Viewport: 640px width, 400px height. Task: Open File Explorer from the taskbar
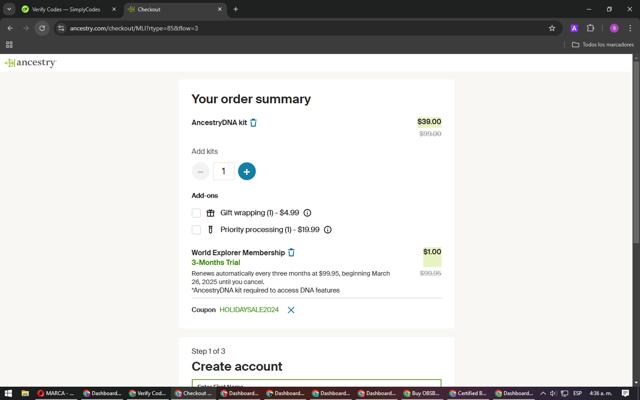pos(25,393)
